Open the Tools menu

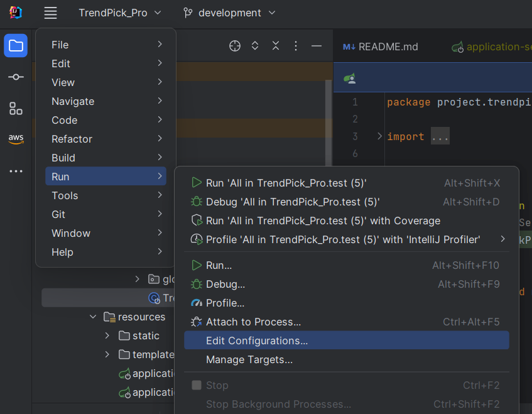click(x=106, y=195)
